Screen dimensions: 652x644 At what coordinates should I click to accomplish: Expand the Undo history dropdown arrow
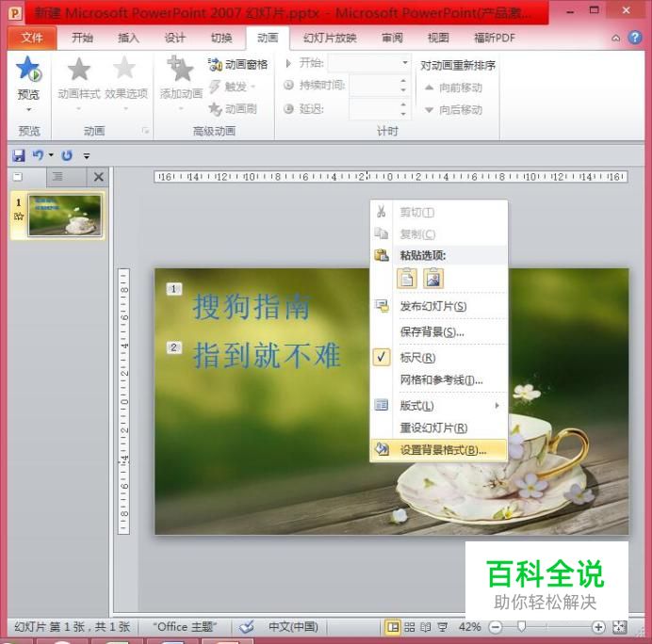click(x=51, y=155)
